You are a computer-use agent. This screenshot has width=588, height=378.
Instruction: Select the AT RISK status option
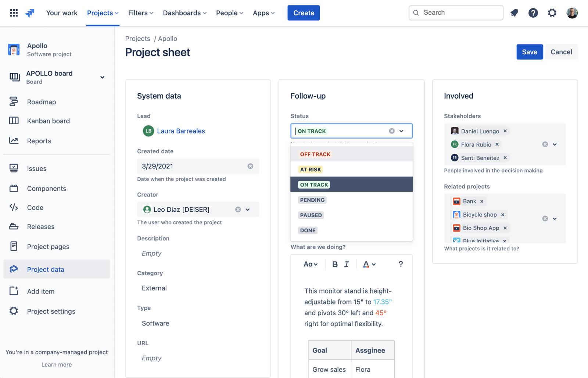(311, 169)
